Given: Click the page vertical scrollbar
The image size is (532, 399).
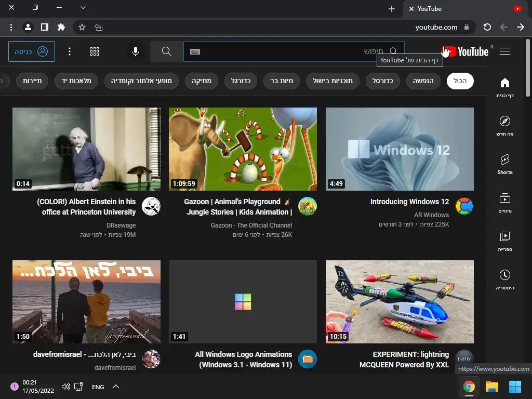Looking at the screenshot, I should pos(528,68).
